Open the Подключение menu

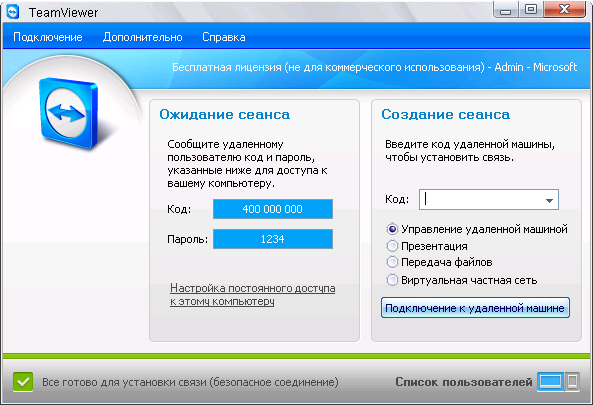pos(48,37)
